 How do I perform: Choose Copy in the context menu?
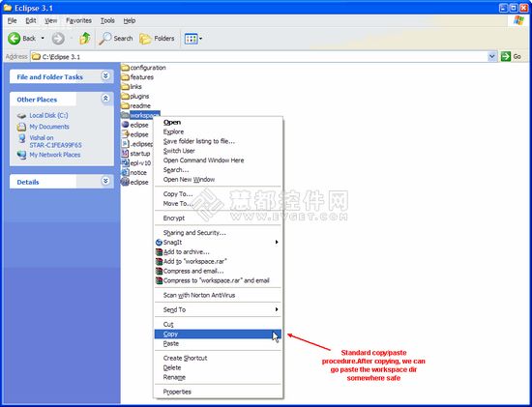pyautogui.click(x=218, y=334)
